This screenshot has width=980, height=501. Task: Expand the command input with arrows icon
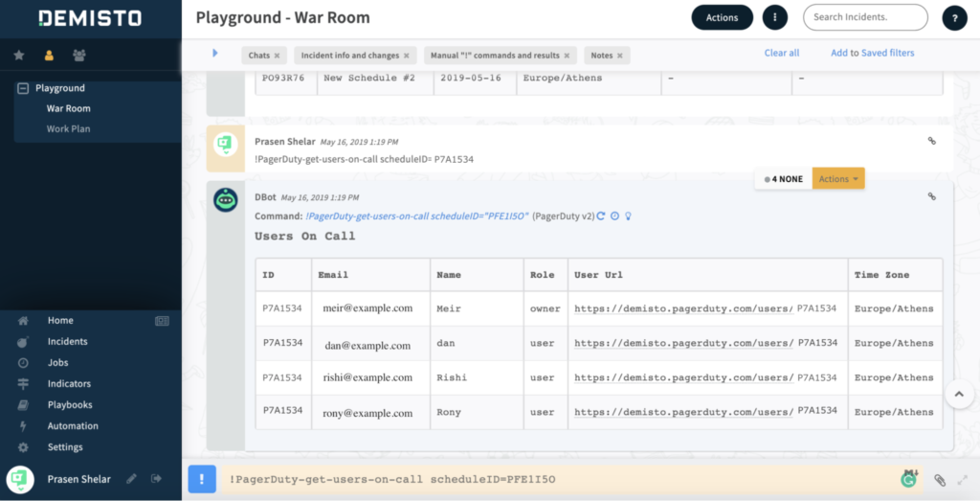pos(962,479)
